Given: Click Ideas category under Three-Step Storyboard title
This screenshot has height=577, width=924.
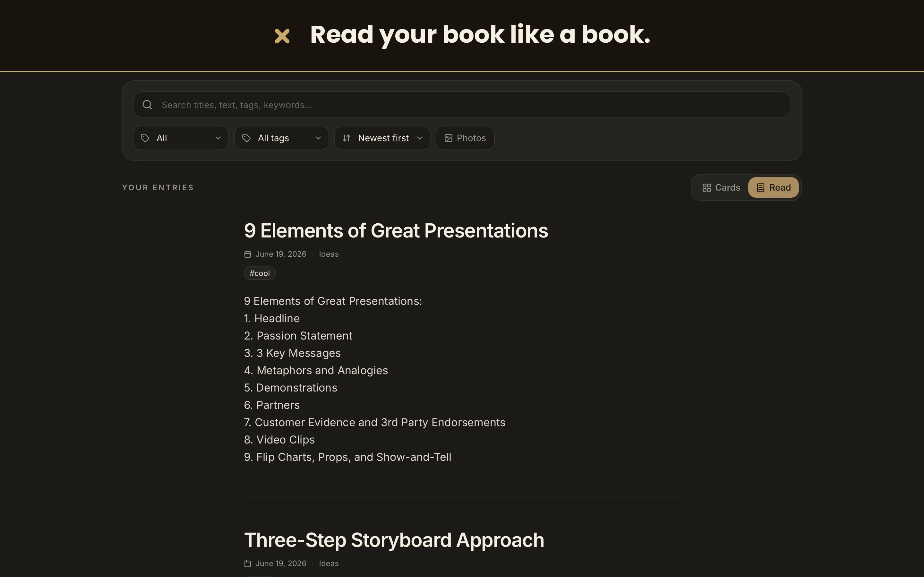Looking at the screenshot, I should coord(329,564).
